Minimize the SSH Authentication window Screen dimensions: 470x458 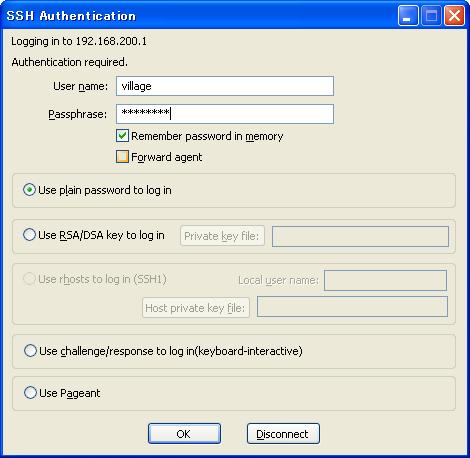pos(408,16)
